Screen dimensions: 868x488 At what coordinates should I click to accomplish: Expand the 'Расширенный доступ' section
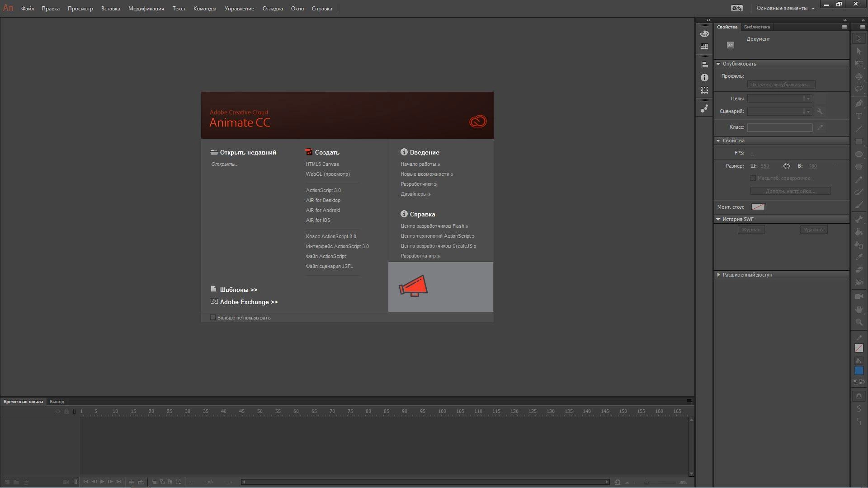click(718, 275)
